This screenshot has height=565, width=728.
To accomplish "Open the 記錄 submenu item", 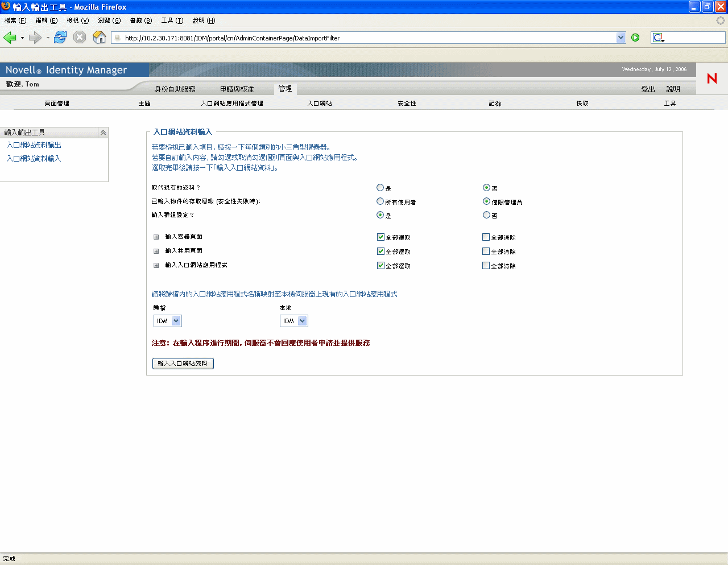I will [x=495, y=104].
